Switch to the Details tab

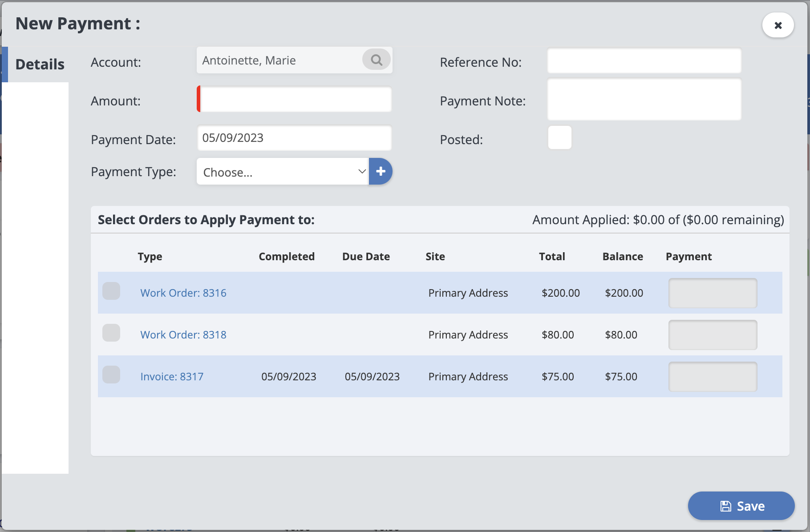40,64
